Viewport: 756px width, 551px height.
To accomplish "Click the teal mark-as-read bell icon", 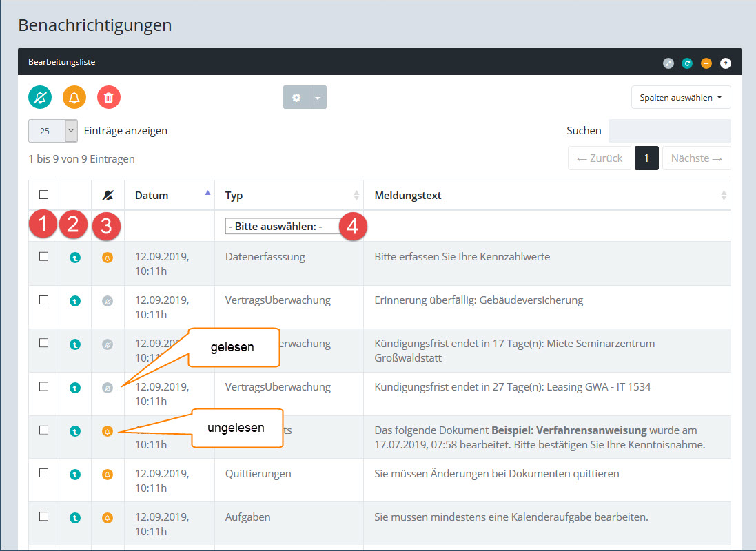I will (x=40, y=97).
